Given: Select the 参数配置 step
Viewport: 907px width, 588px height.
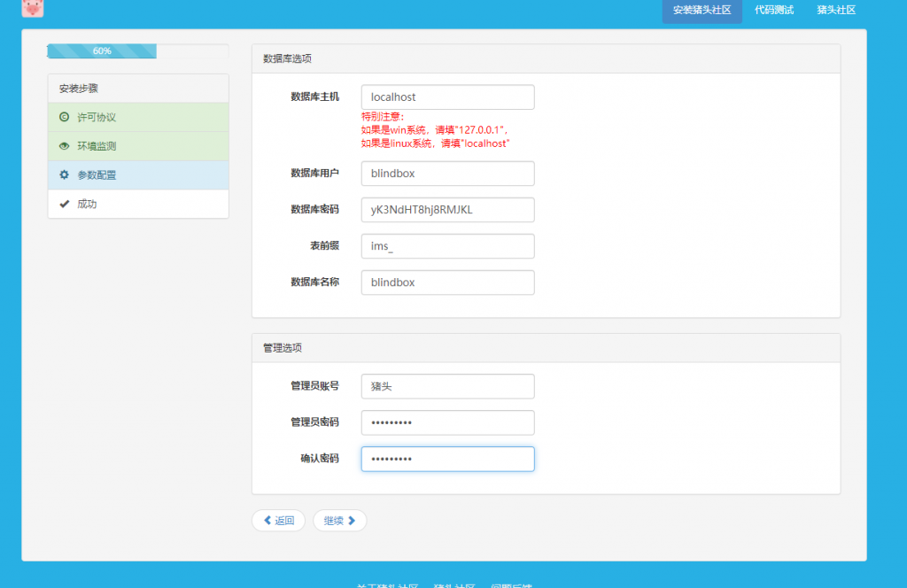Looking at the screenshot, I should coord(138,174).
